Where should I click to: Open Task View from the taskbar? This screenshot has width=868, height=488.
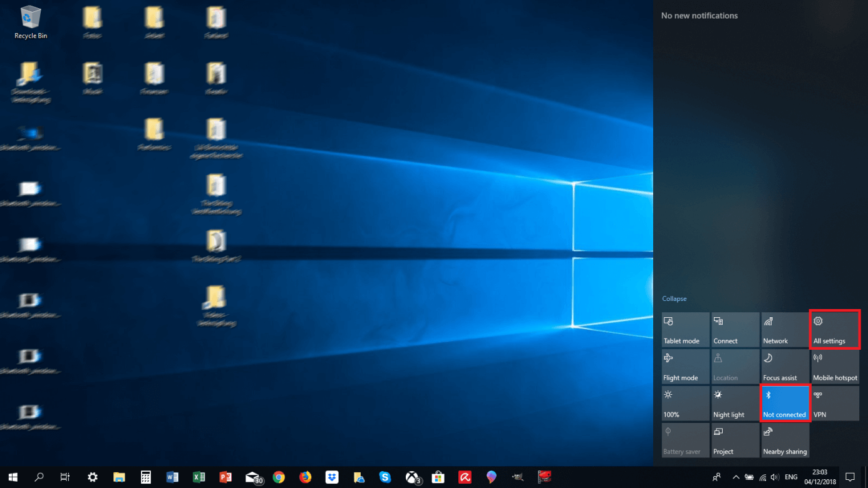pos(65,477)
